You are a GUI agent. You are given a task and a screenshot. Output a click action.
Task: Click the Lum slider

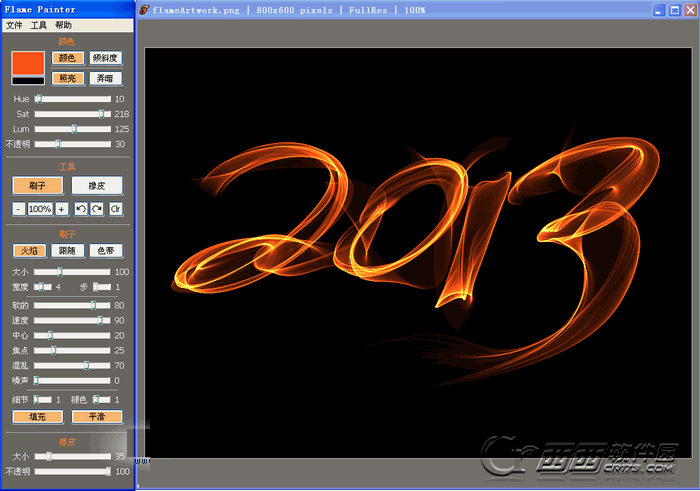(73, 129)
